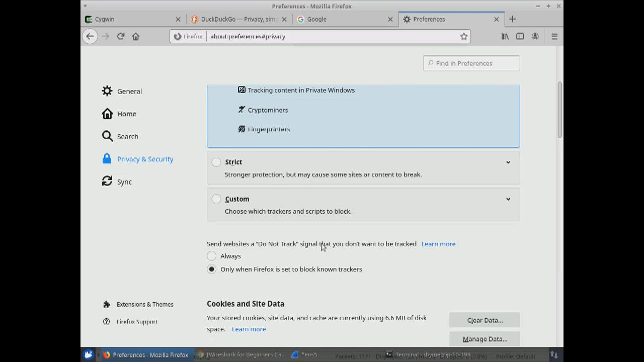
Task: Switch to the DuckDuckGo tab
Action: point(236,19)
